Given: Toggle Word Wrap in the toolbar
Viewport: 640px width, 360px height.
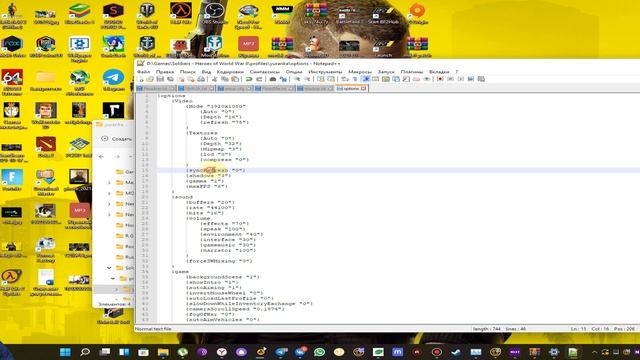Looking at the screenshot, I should [345, 79].
